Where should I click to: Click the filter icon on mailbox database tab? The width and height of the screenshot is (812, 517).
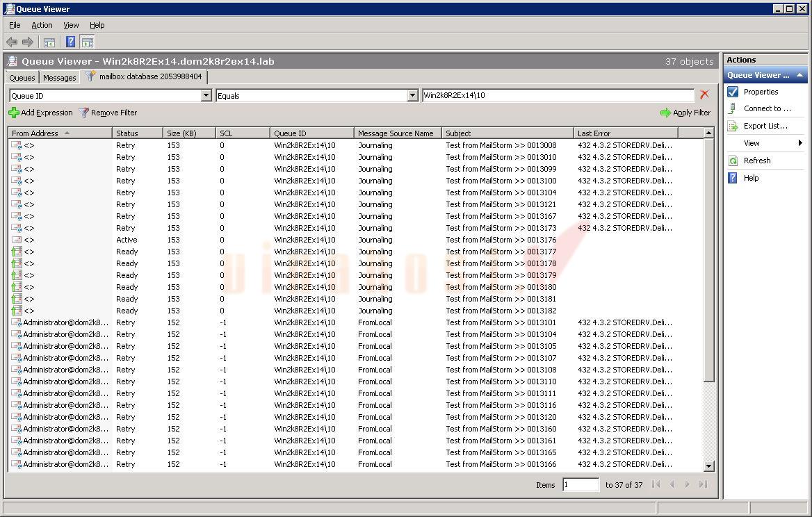(x=90, y=76)
